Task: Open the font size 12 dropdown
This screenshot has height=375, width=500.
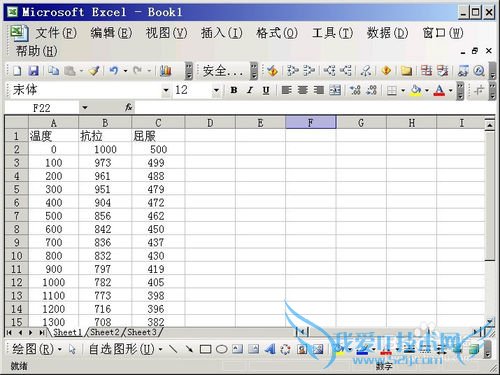Action: [216, 90]
